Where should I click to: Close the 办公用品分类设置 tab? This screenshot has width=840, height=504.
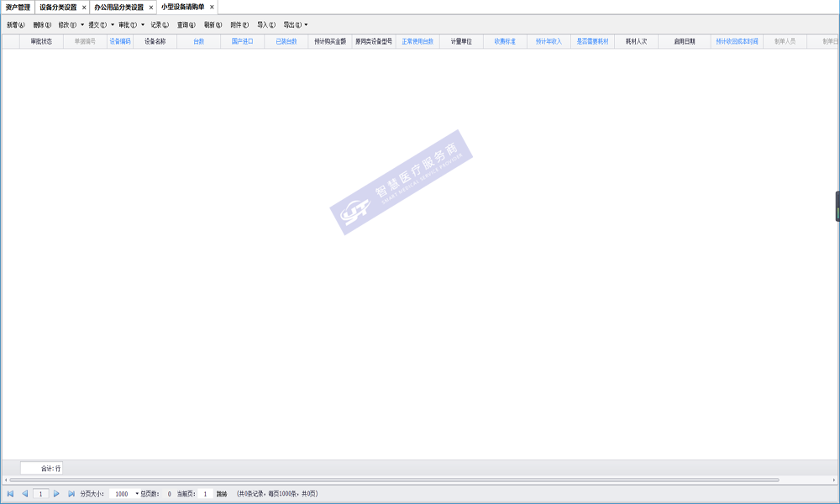(x=151, y=8)
